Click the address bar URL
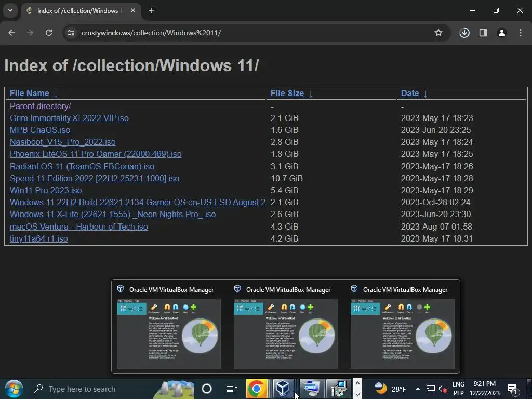This screenshot has height=399, width=532. coord(151,33)
